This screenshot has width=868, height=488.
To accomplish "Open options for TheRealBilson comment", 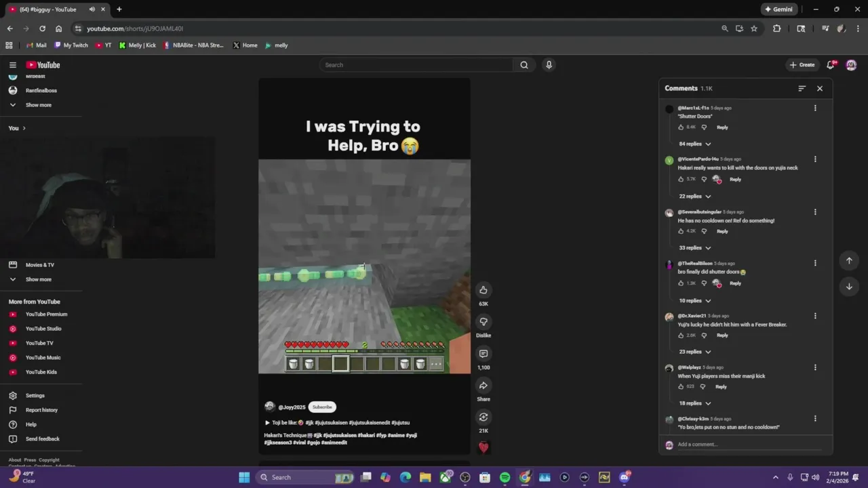I will pos(815,263).
